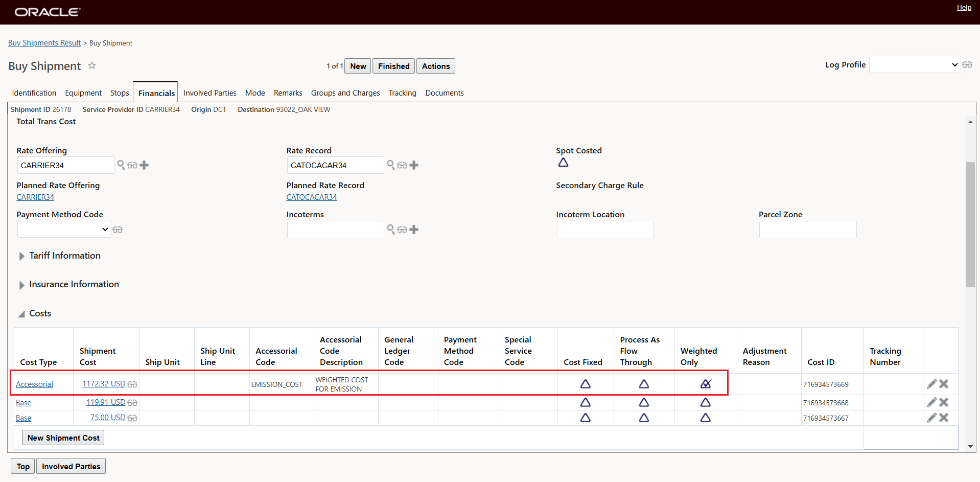Image resolution: width=980 pixels, height=482 pixels.
Task: Toggle Cost Fixed for Accessorial row
Action: [x=586, y=384]
